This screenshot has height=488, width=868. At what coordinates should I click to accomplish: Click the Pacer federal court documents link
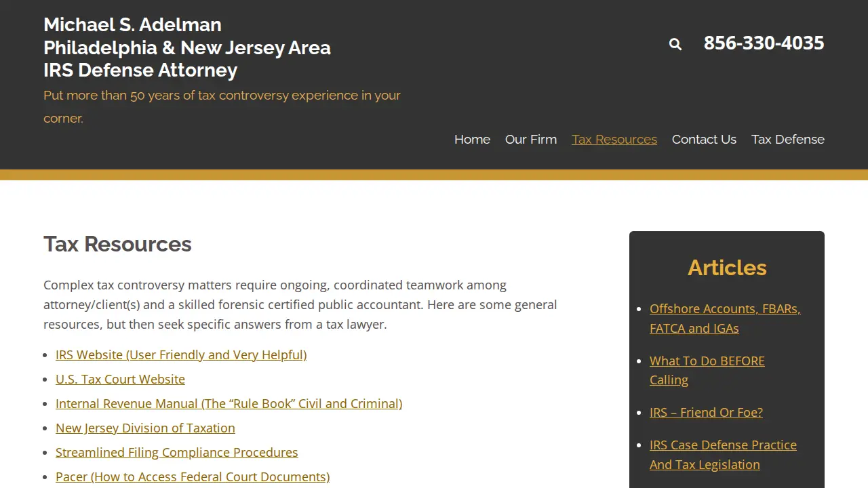pyautogui.click(x=193, y=476)
